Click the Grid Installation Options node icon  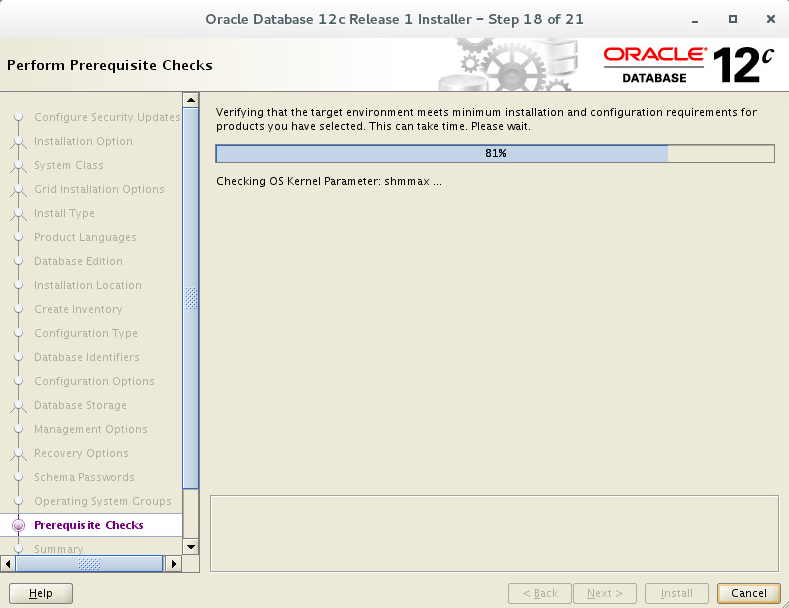pos(19,191)
